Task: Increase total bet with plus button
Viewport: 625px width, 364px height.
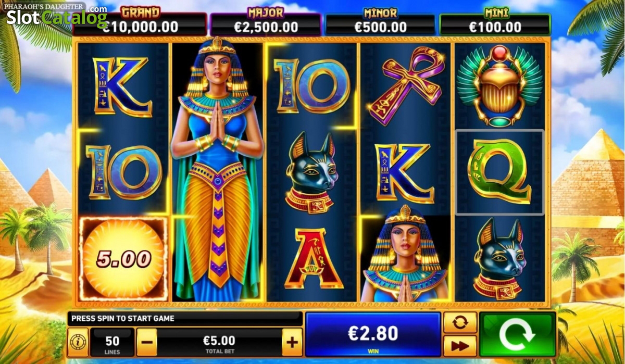Action: 292,342
